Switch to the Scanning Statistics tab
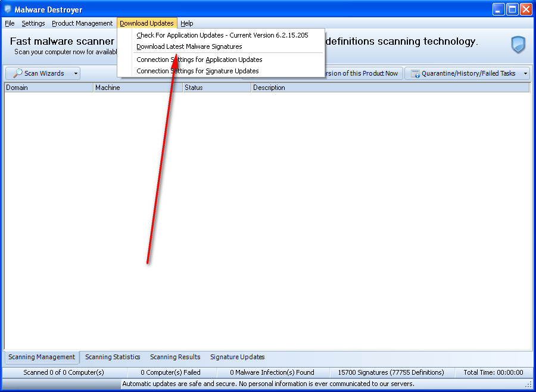The width and height of the screenshot is (536, 392). pyautogui.click(x=113, y=357)
